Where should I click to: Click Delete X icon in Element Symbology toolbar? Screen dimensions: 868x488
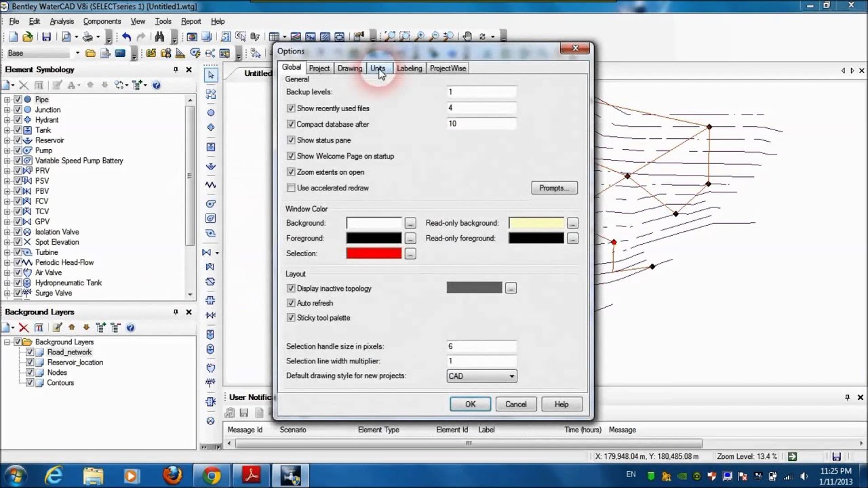click(x=24, y=85)
